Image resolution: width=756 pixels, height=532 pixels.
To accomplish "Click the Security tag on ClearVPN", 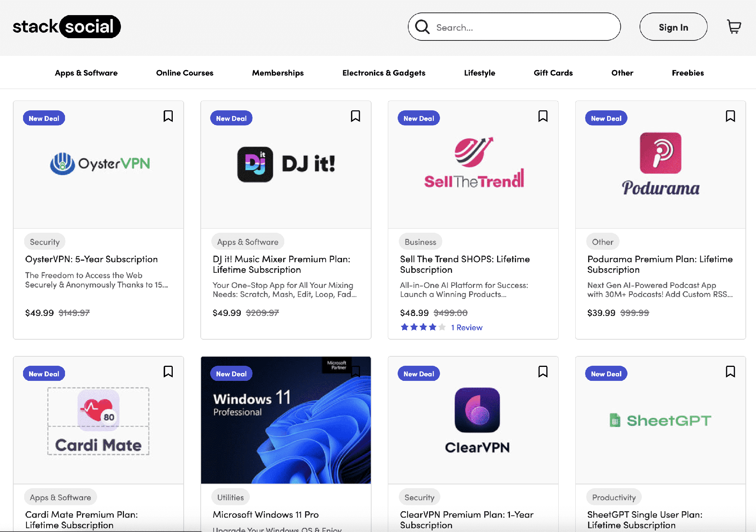I will point(420,497).
